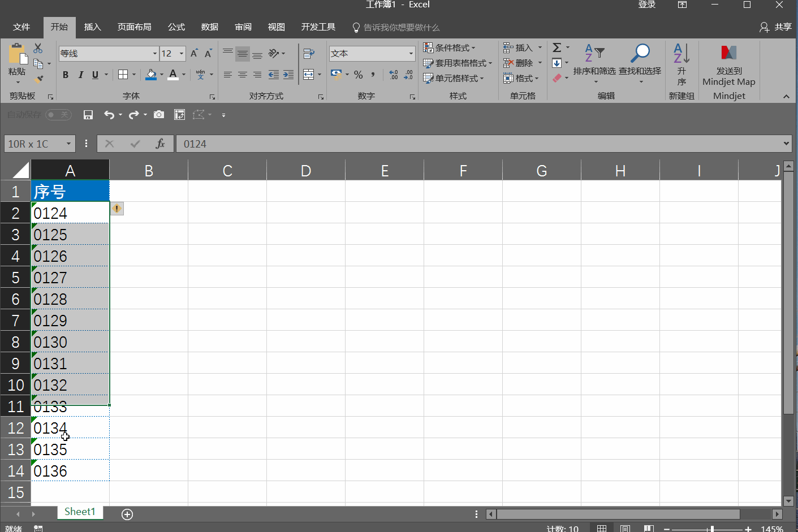Toggle Wrap Text icon
Image resolution: width=798 pixels, height=532 pixels.
pyautogui.click(x=309, y=54)
